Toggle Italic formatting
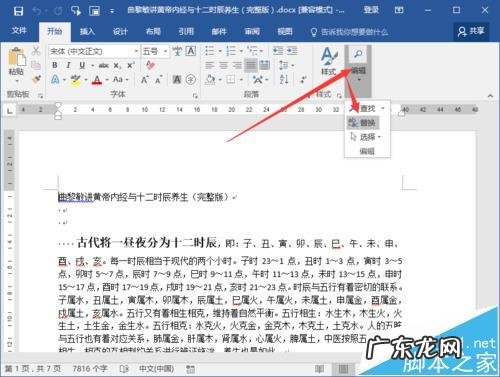This screenshot has height=377, width=500. point(68,65)
